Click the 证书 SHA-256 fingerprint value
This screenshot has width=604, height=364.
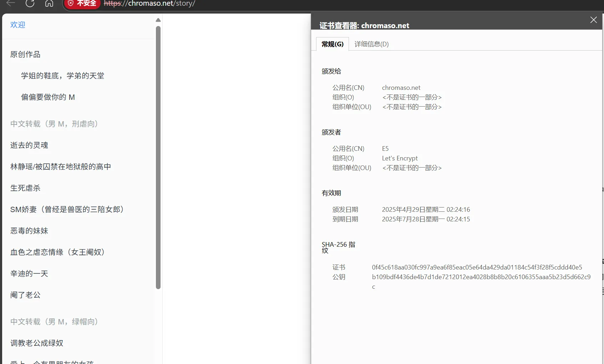(477, 267)
